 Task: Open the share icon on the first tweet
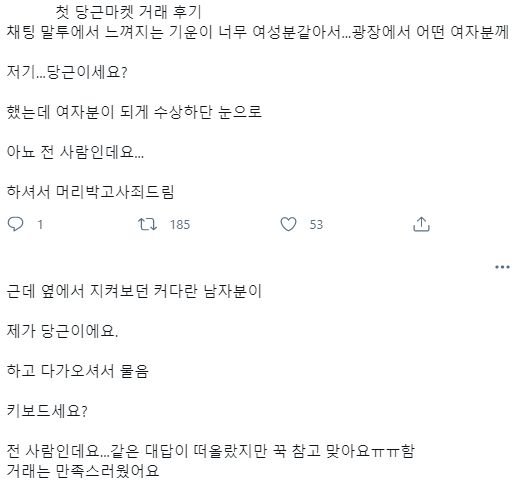[421, 224]
